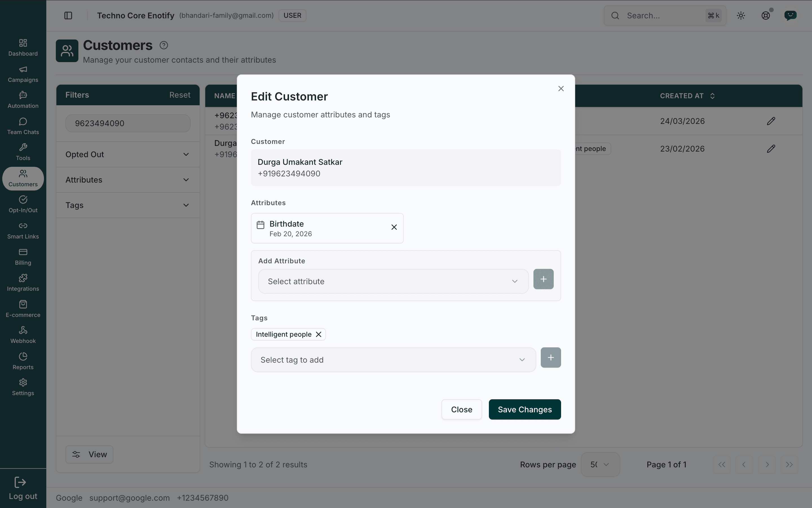View Reports page
This screenshot has height=508, width=812.
tap(23, 362)
